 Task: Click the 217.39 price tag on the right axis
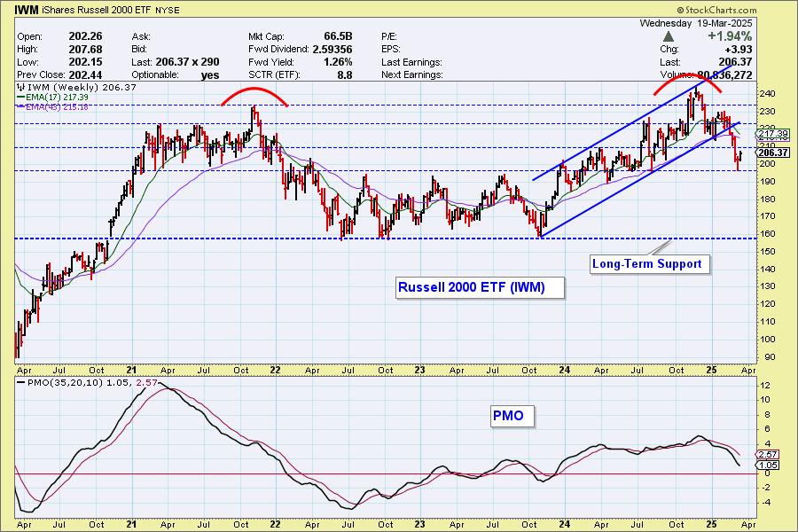tap(773, 134)
